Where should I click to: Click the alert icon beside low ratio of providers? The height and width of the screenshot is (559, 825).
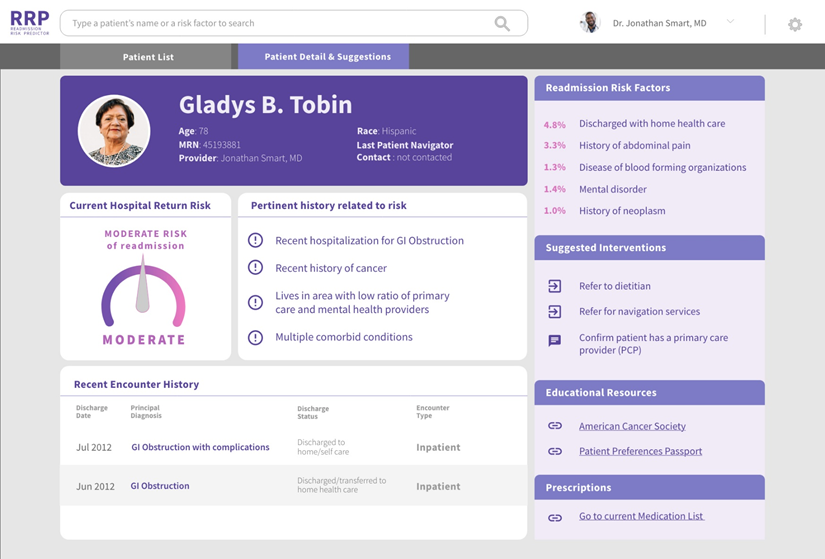[x=255, y=302]
